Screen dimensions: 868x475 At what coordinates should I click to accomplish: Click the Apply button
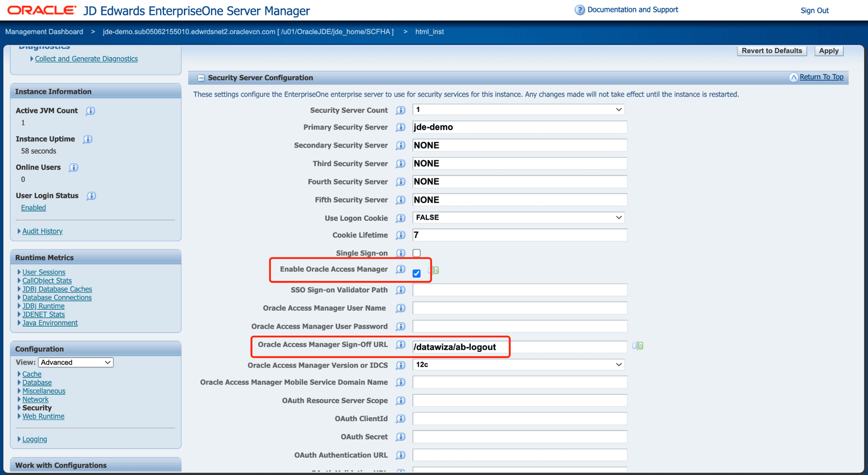coord(828,51)
